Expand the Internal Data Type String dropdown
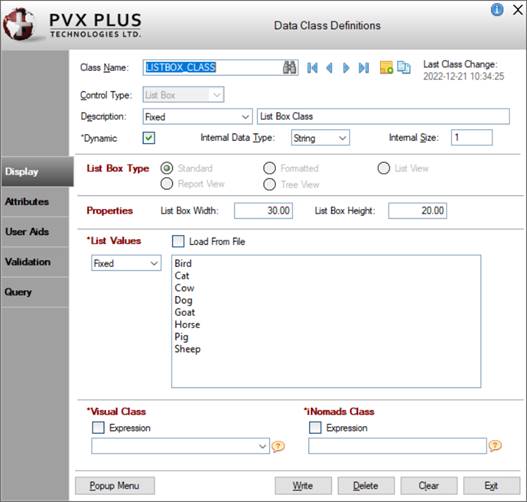Viewport: 527px width, 502px height. [320, 138]
